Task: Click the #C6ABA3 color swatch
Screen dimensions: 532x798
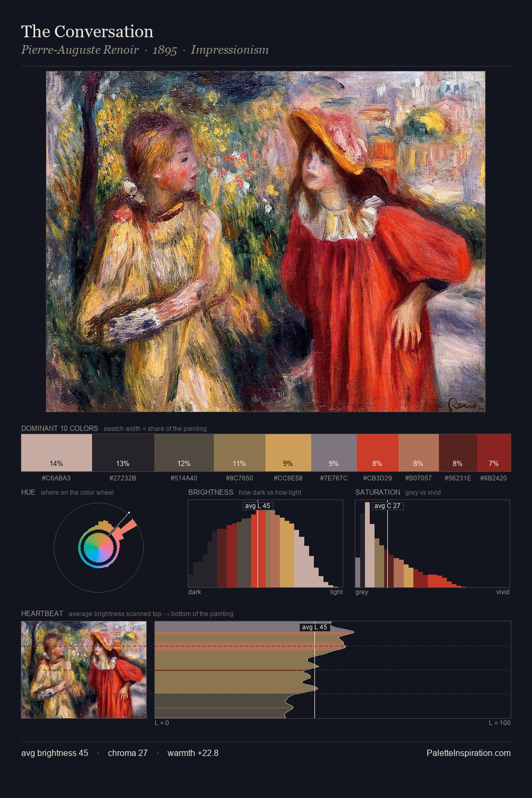Action: (56, 453)
